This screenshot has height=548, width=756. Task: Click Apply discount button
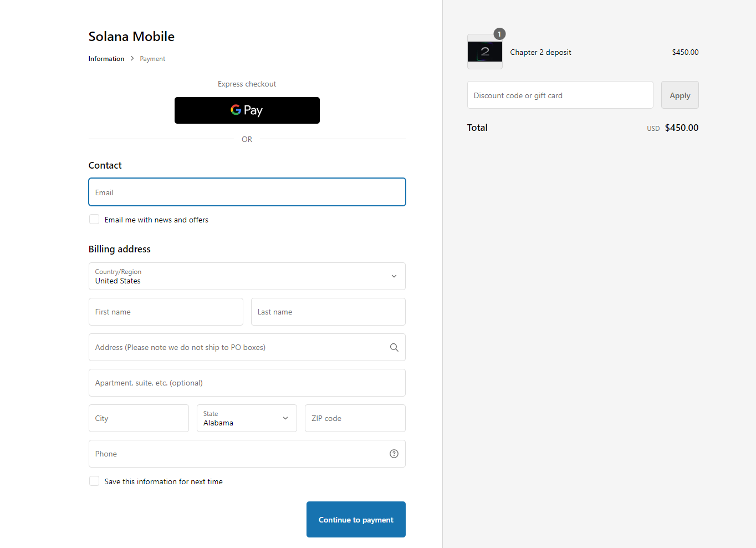680,95
